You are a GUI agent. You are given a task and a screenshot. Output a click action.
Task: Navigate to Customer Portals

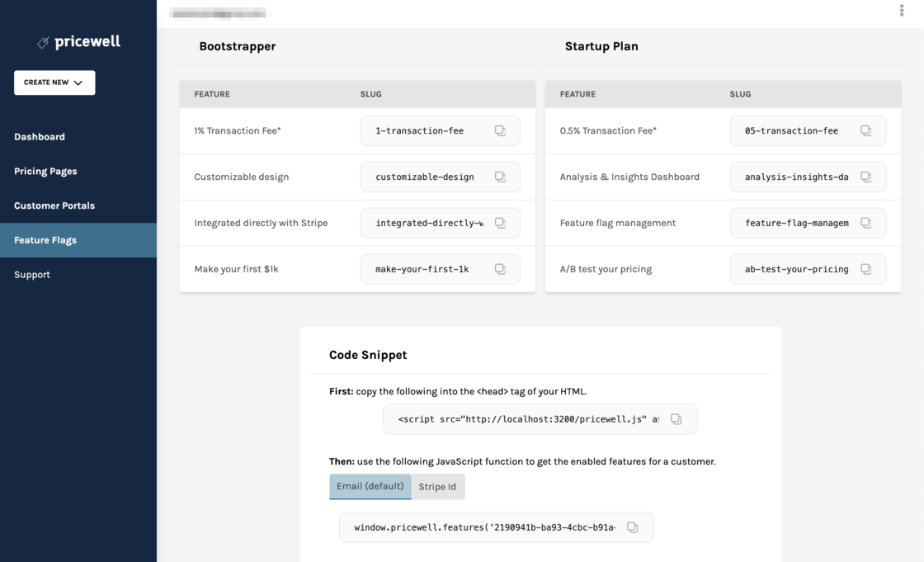54,205
